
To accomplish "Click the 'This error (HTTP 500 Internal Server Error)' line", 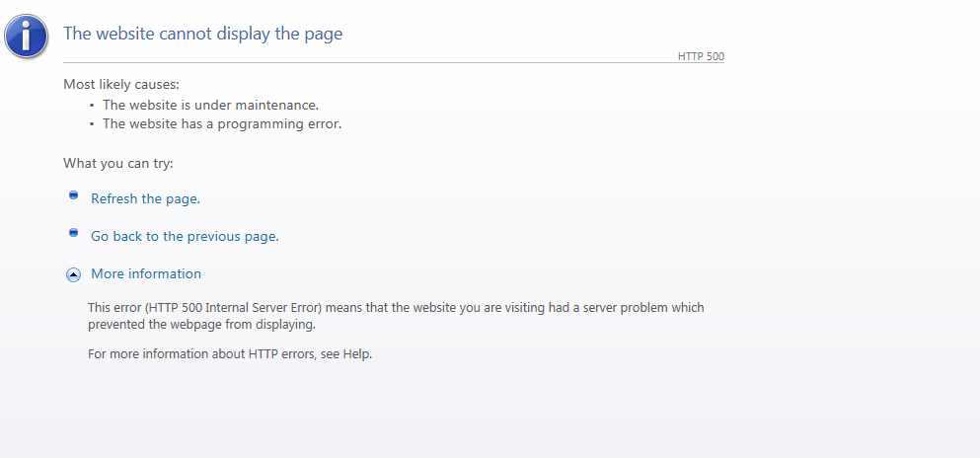I will click(395, 307).
